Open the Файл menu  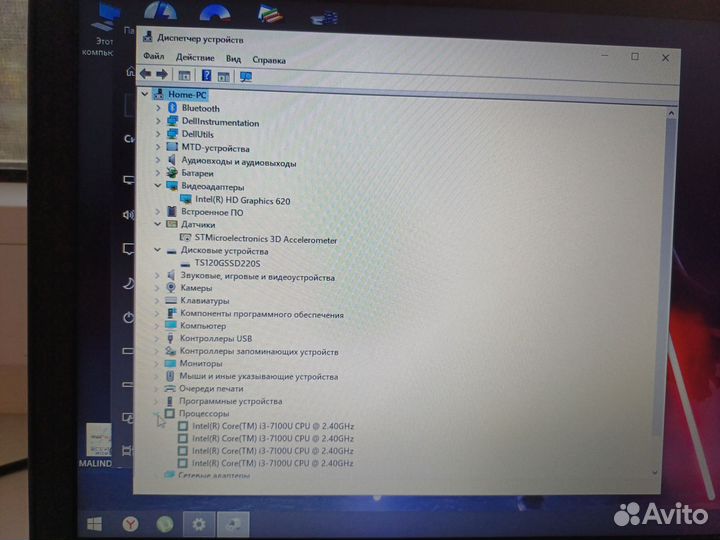tap(153, 56)
